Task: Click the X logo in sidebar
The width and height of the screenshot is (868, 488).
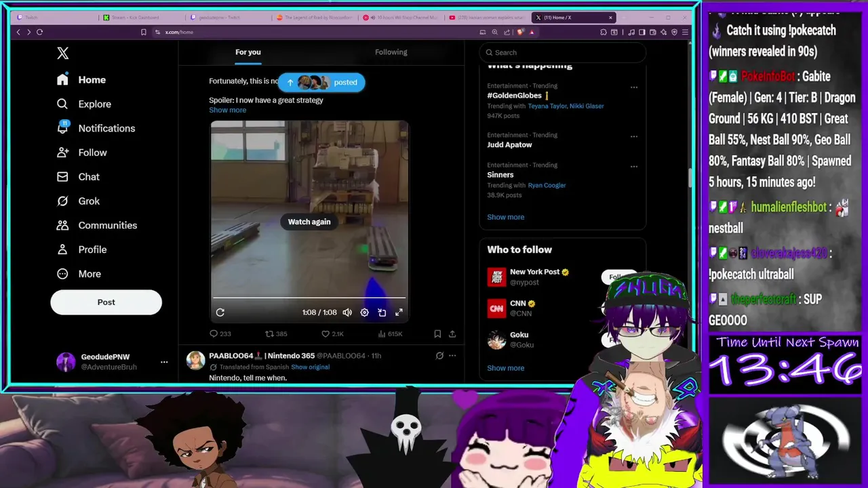Action: click(x=62, y=53)
